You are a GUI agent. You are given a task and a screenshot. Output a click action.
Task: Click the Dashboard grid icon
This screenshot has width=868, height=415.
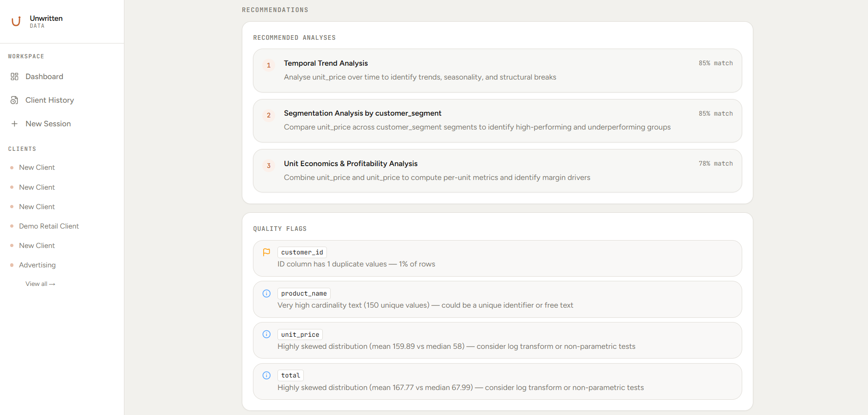[x=14, y=76]
